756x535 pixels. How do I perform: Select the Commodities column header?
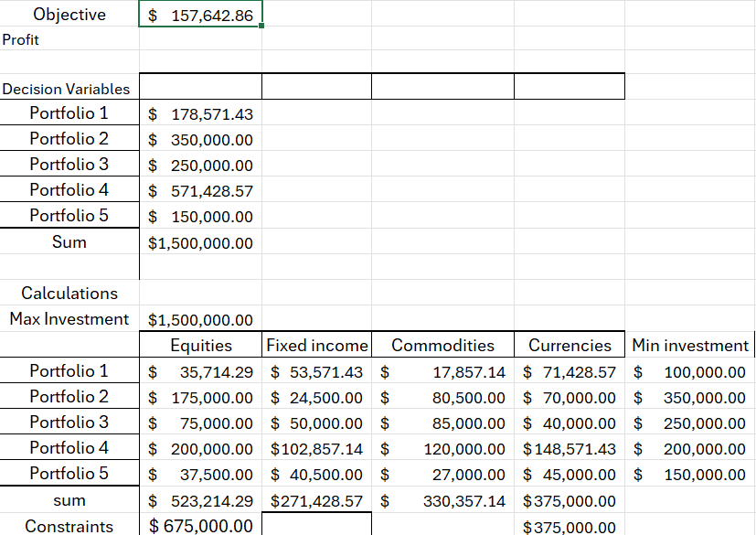click(x=442, y=345)
